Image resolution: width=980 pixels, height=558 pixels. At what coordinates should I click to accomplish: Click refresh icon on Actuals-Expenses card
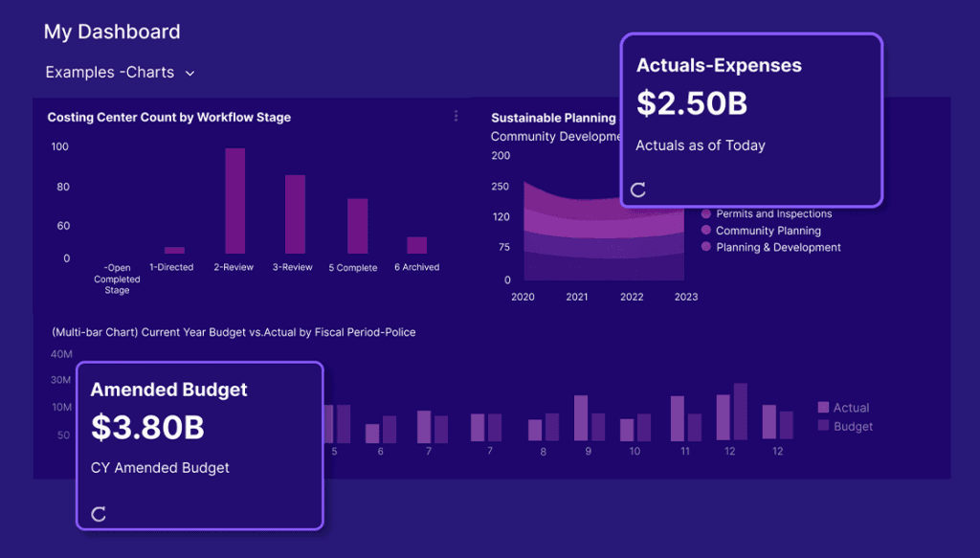(x=638, y=190)
